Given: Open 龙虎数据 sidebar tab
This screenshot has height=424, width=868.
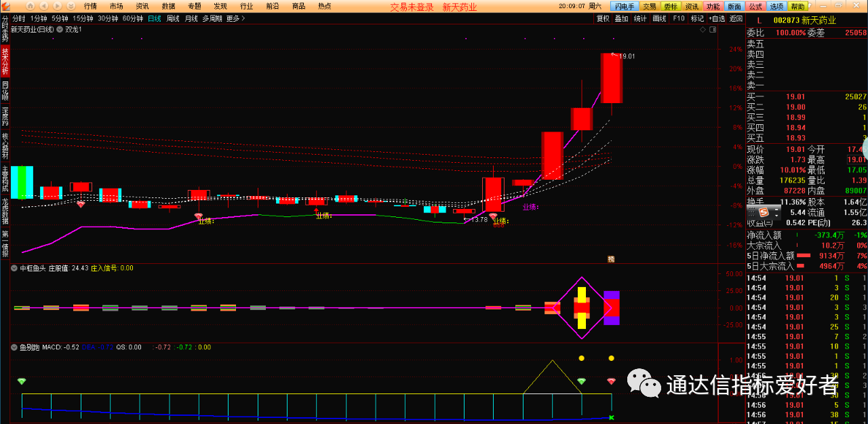Looking at the screenshot, I should (5, 212).
